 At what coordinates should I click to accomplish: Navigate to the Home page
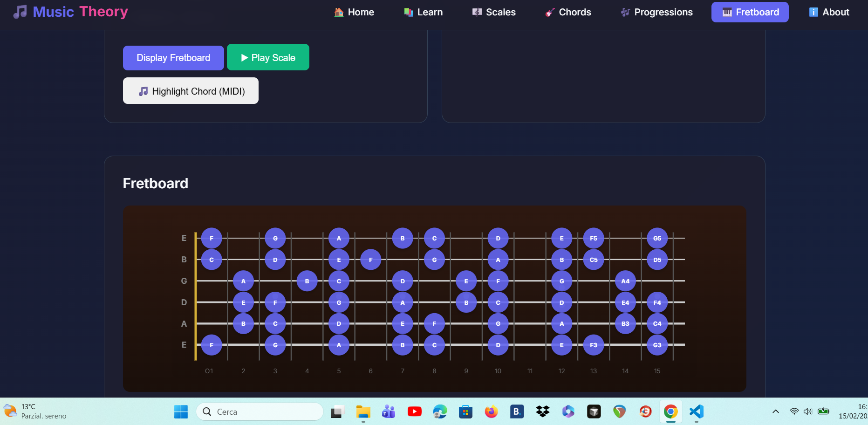click(x=354, y=12)
